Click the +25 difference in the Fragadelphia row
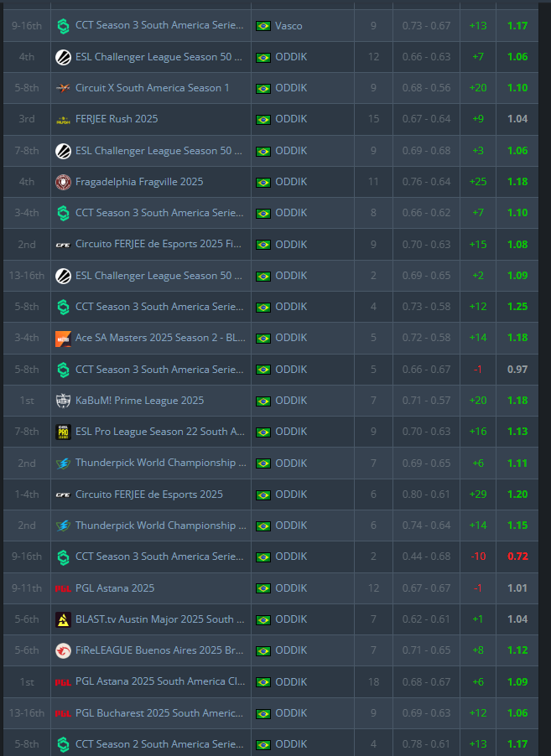 point(478,182)
